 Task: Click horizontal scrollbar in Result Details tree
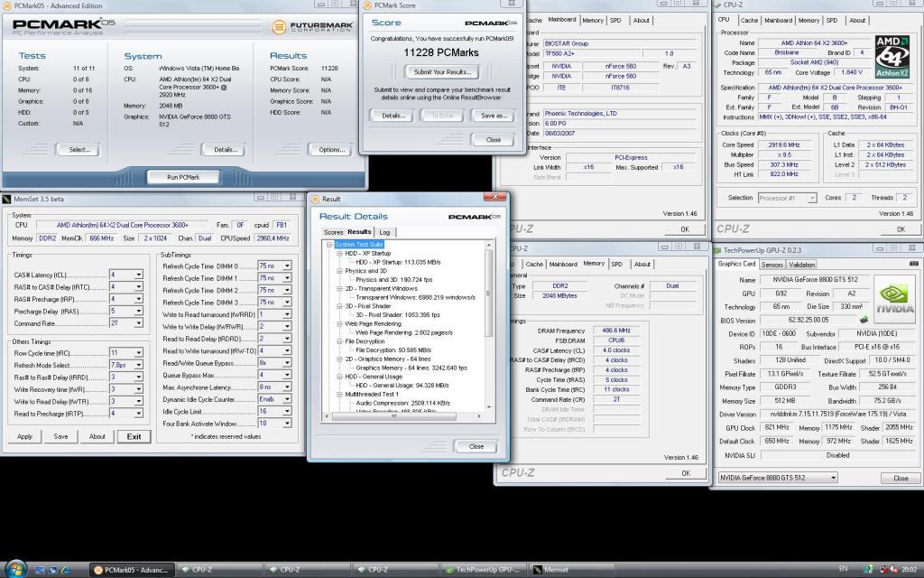(394, 416)
